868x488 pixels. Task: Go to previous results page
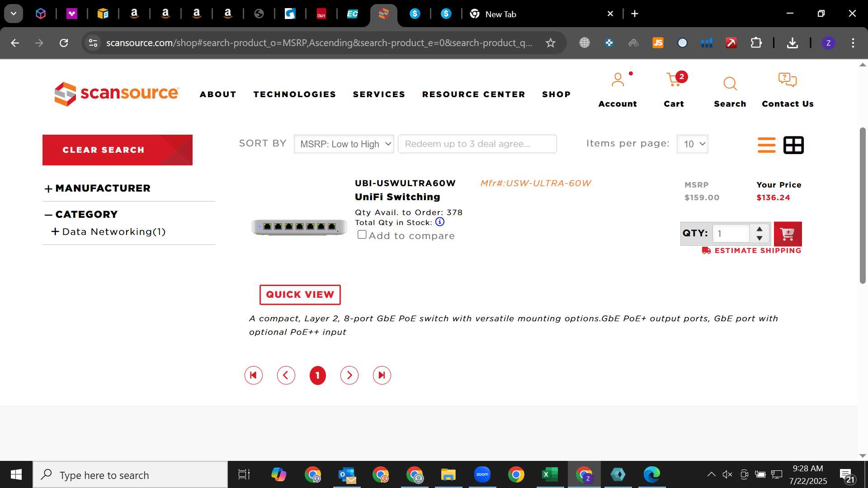286,375
